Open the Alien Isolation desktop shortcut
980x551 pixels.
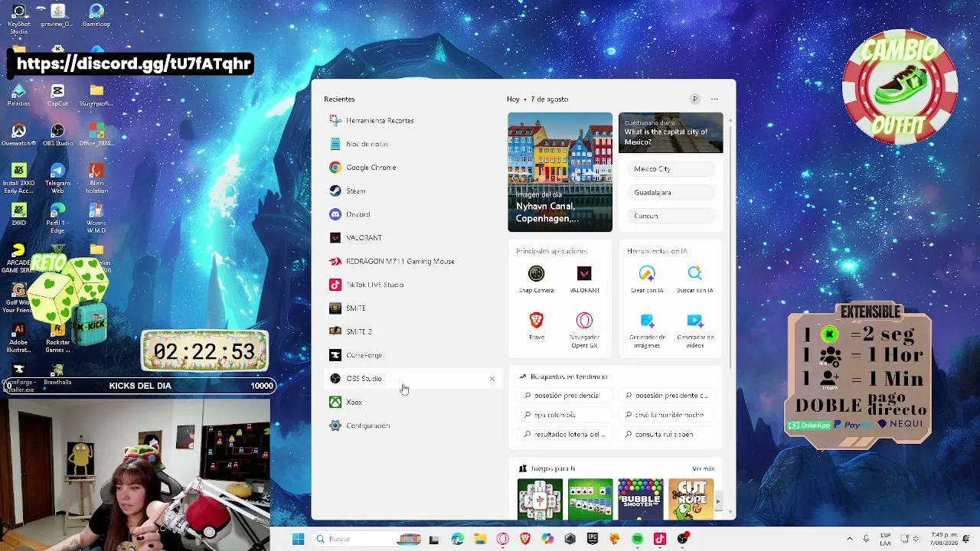coord(96,179)
